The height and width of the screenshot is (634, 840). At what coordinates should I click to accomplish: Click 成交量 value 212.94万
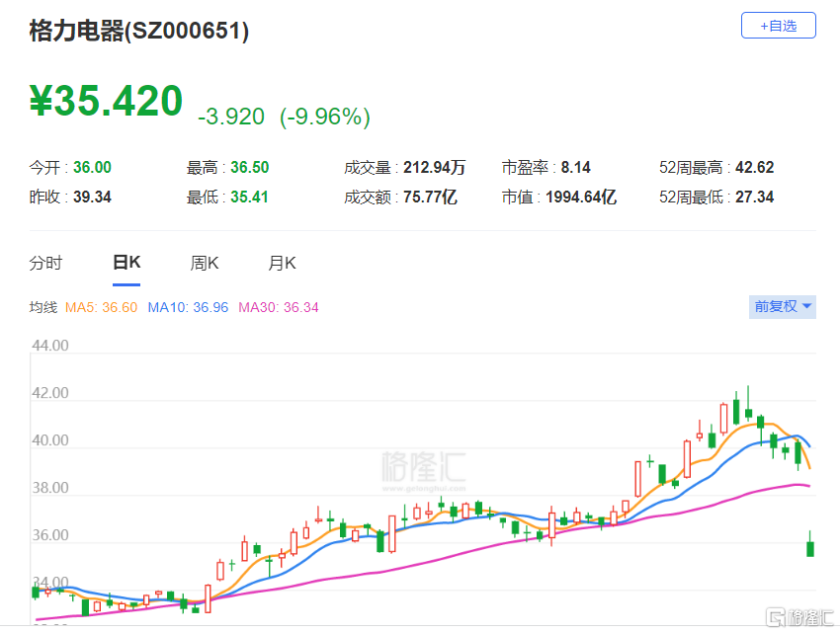tap(435, 167)
